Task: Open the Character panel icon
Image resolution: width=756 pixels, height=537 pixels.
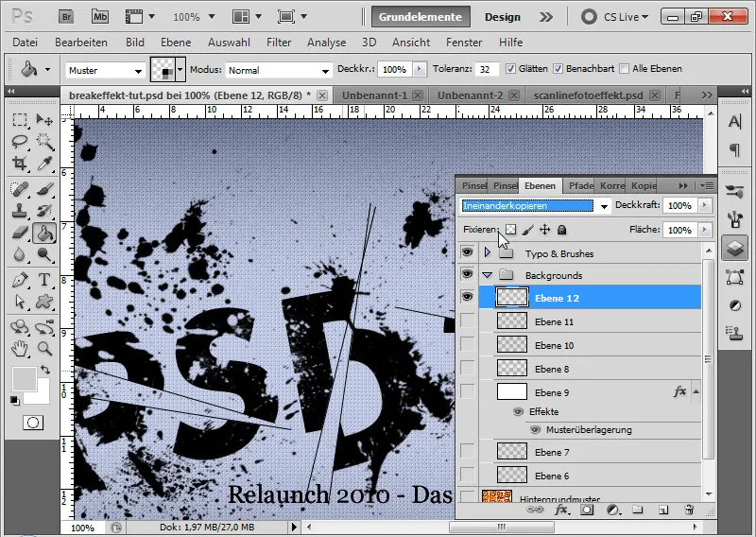Action: pos(734,122)
